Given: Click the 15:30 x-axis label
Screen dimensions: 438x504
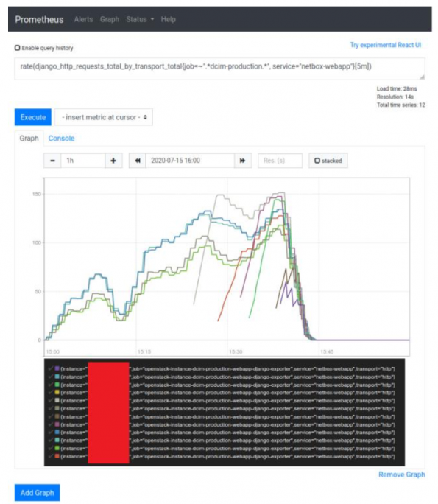Looking at the screenshot, I should [236, 351].
